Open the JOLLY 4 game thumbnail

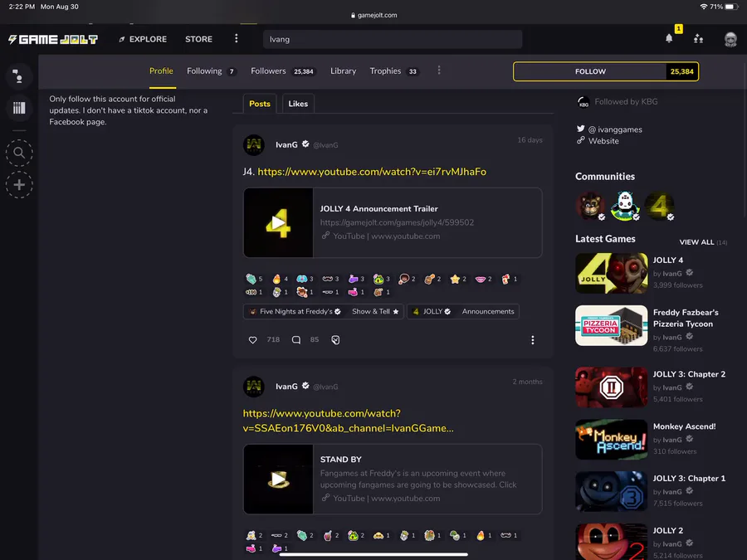pyautogui.click(x=611, y=273)
